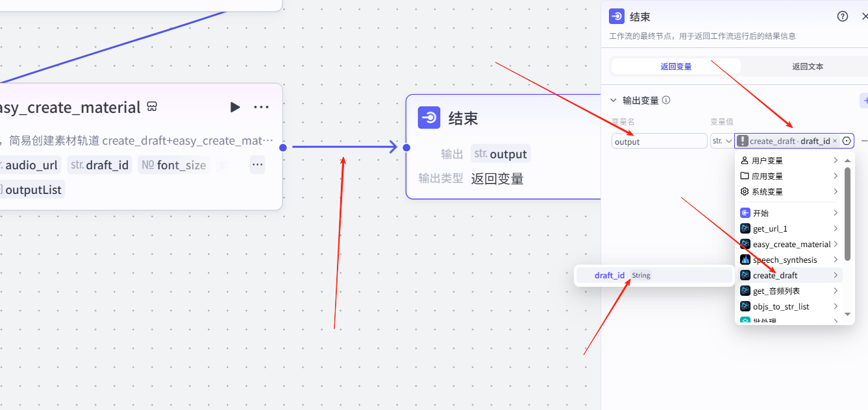Switch to the 返回文本 tab

point(807,66)
